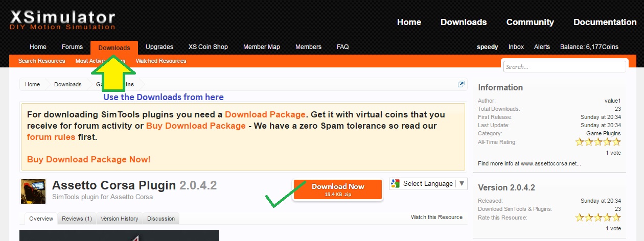Click the Information heading

tap(500, 87)
